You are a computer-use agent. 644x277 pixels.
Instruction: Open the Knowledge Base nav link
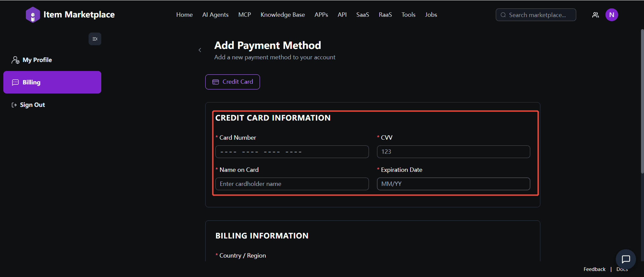click(282, 15)
